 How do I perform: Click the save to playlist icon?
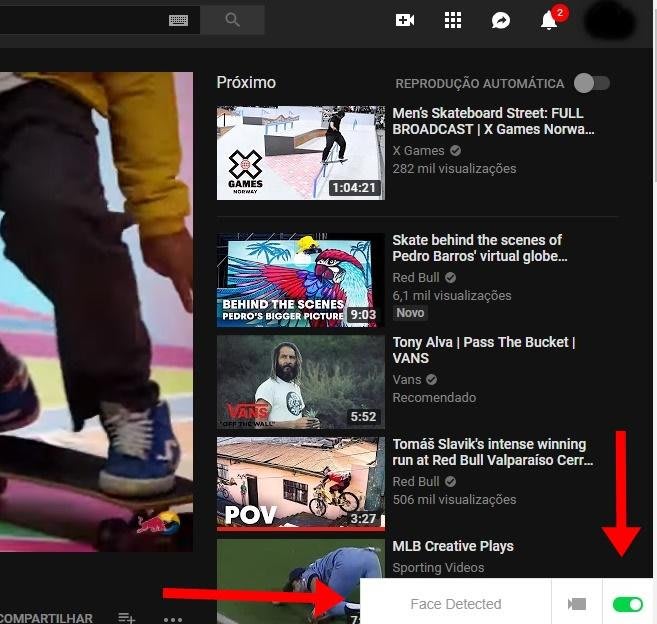click(x=127, y=618)
